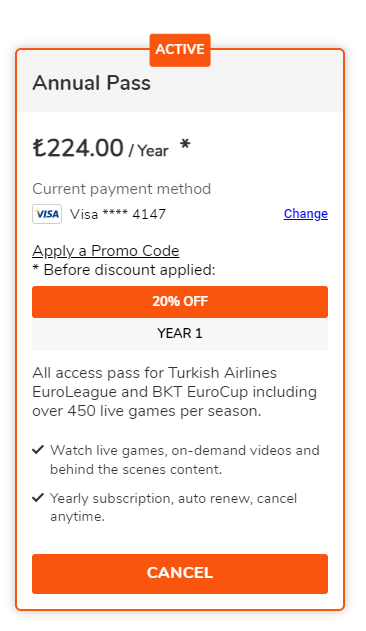This screenshot has width=366, height=631.
Task: Open the Apply a Promo Code link
Action: (x=105, y=251)
